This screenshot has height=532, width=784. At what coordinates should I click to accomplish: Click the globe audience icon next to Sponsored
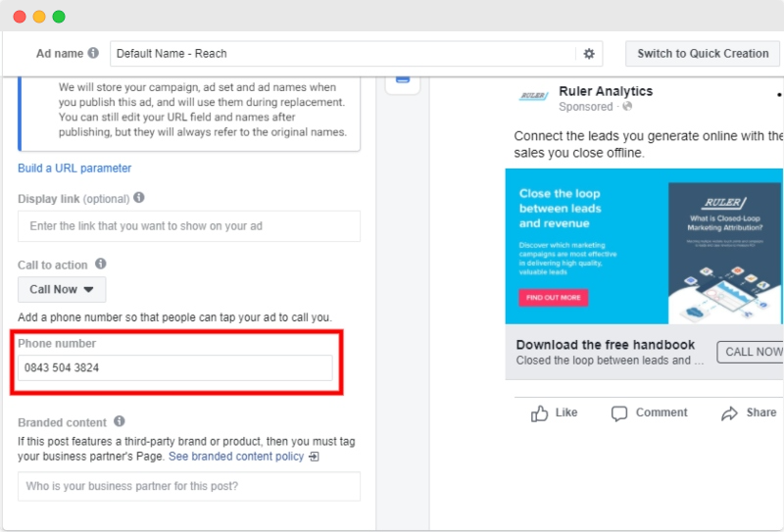[627, 106]
